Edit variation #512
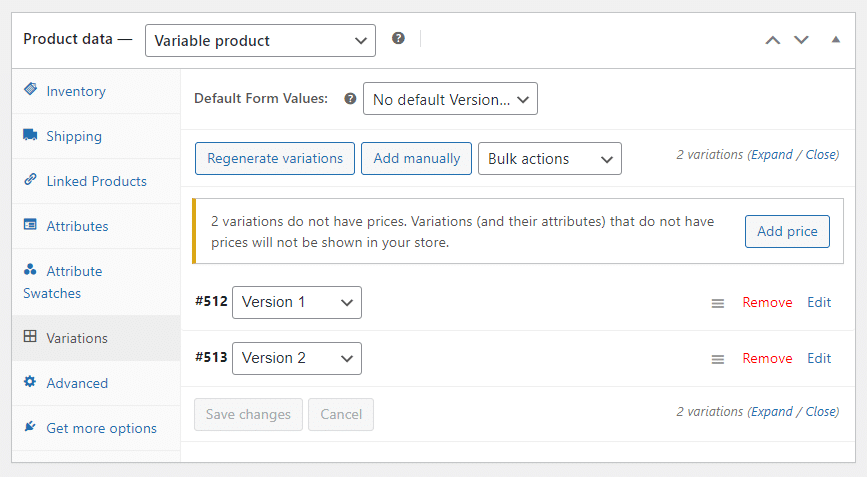Viewport: 867px width, 477px height. (819, 302)
